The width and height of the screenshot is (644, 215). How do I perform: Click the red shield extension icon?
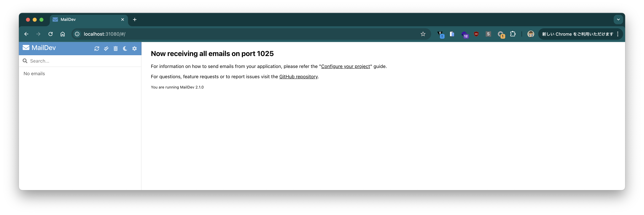coord(476,34)
